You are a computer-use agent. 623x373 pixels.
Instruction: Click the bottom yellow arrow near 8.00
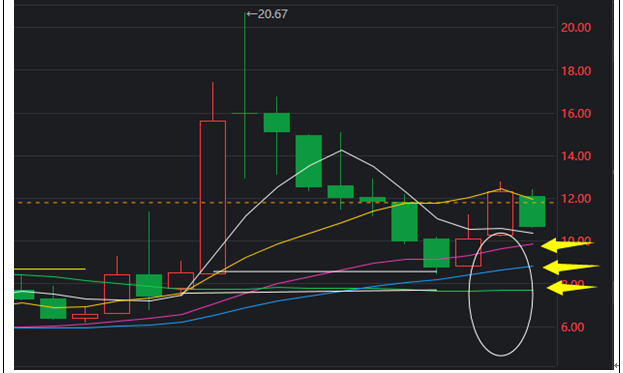(572, 287)
